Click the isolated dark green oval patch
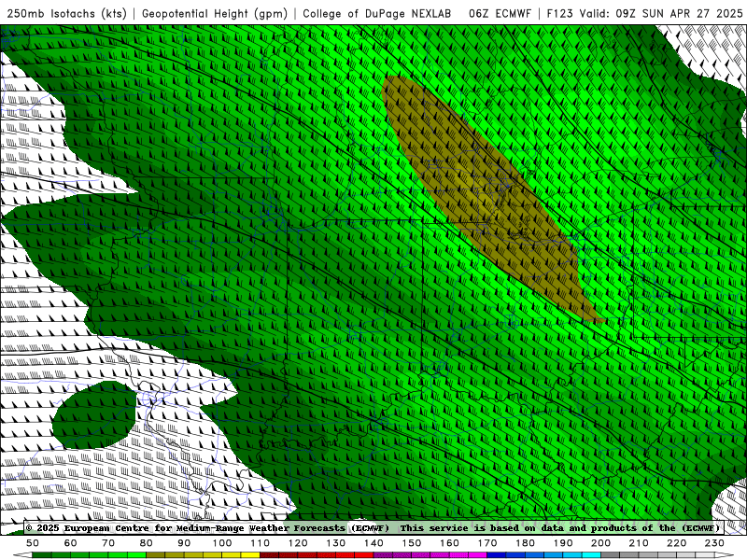 [x=94, y=415]
